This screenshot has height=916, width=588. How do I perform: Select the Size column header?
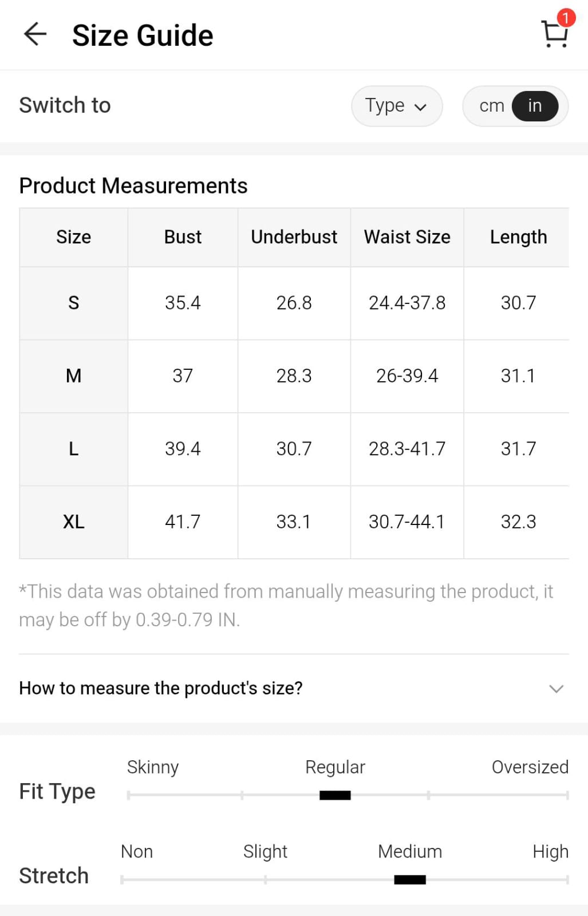[73, 237]
